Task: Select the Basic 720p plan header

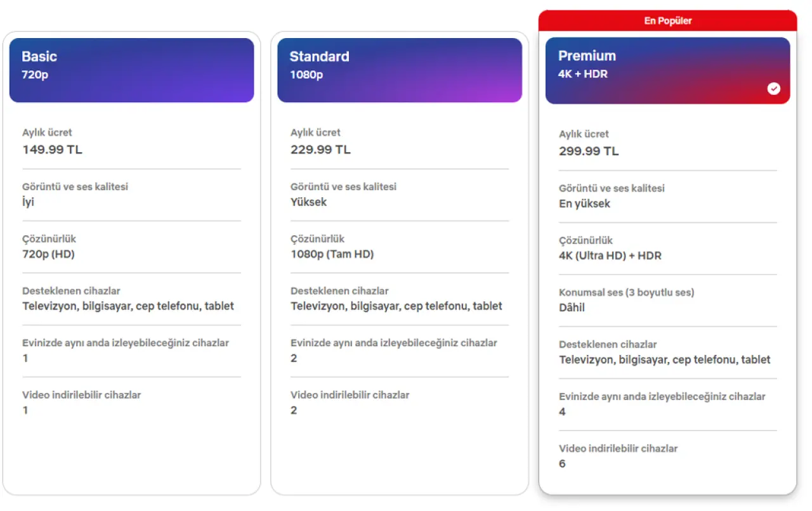Action: [131, 70]
